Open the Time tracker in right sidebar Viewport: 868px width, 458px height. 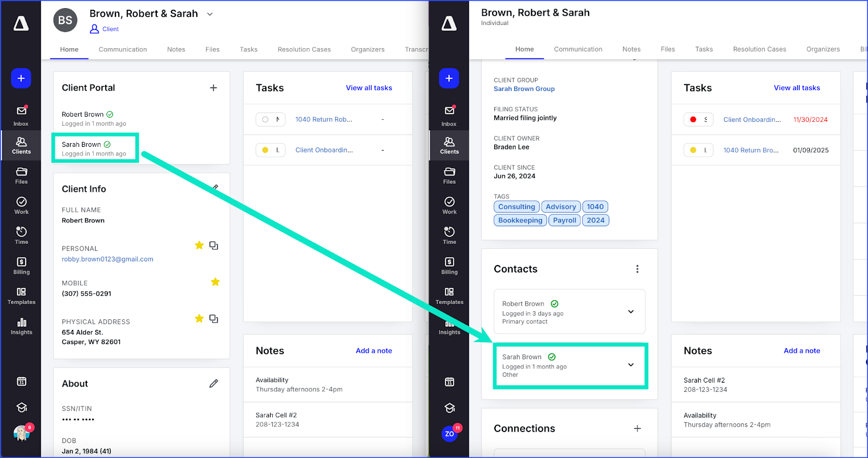(x=449, y=235)
